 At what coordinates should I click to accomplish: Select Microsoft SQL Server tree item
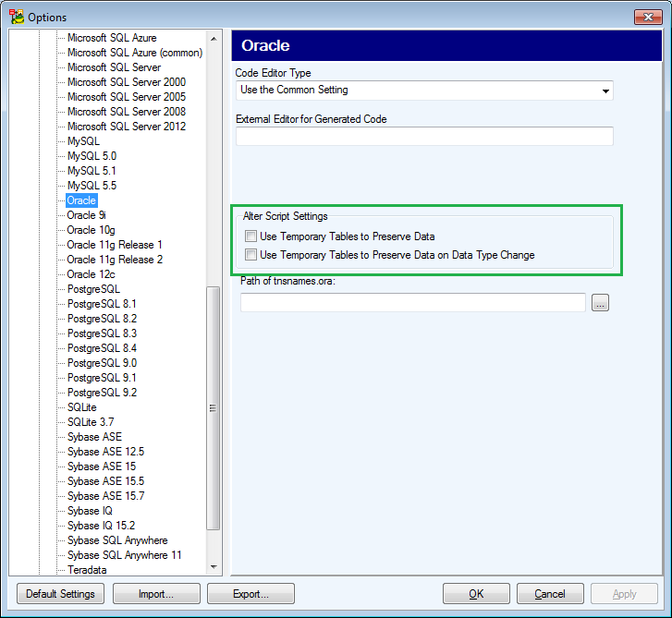114,67
